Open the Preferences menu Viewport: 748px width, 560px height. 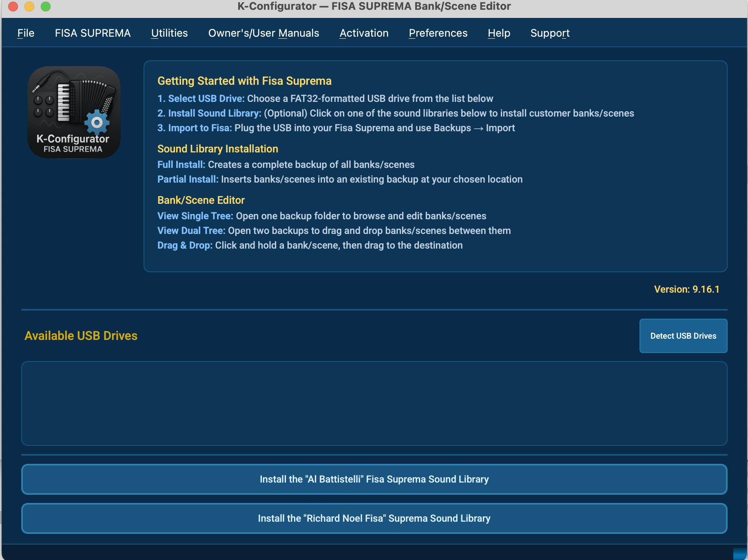pyautogui.click(x=438, y=33)
